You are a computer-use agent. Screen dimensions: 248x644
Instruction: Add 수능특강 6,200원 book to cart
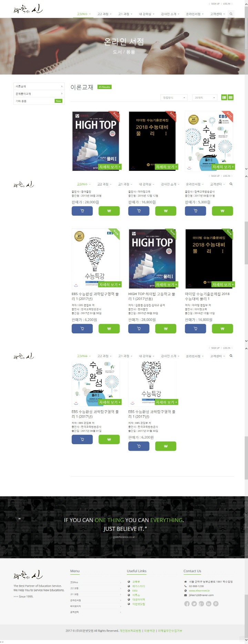click(x=82, y=329)
